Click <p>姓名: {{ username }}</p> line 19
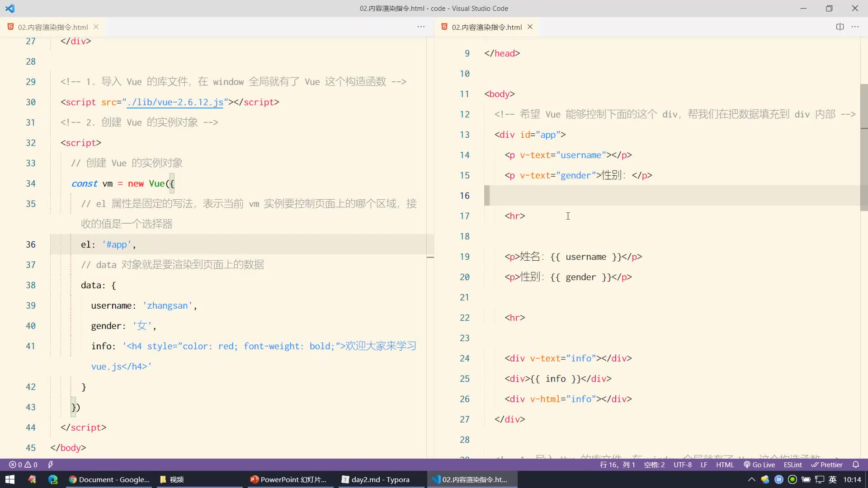Image resolution: width=868 pixels, height=488 pixels. (x=573, y=257)
